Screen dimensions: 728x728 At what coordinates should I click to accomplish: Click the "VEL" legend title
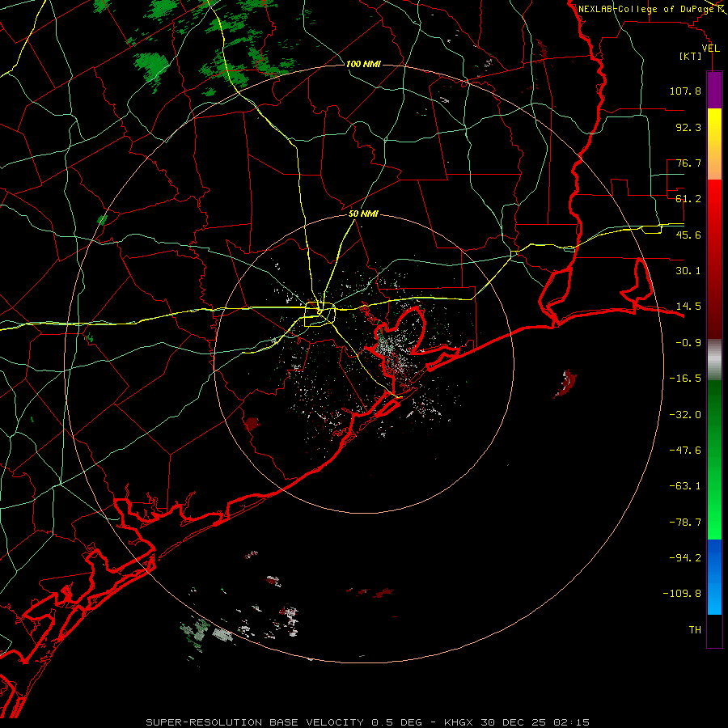(710, 49)
